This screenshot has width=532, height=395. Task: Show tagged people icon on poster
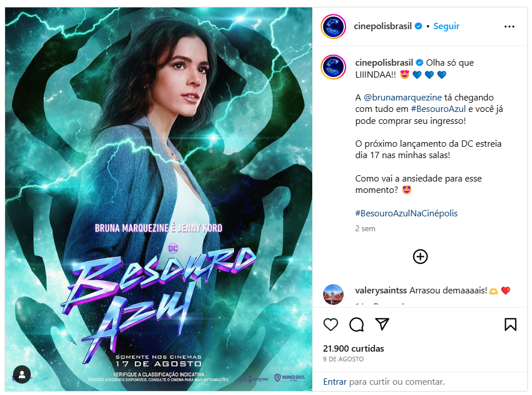click(x=22, y=374)
